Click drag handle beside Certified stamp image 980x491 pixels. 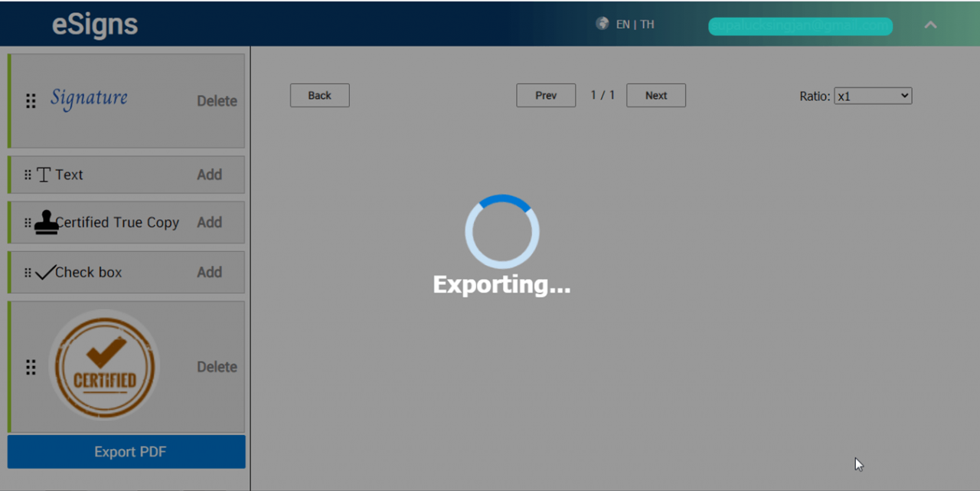31,367
